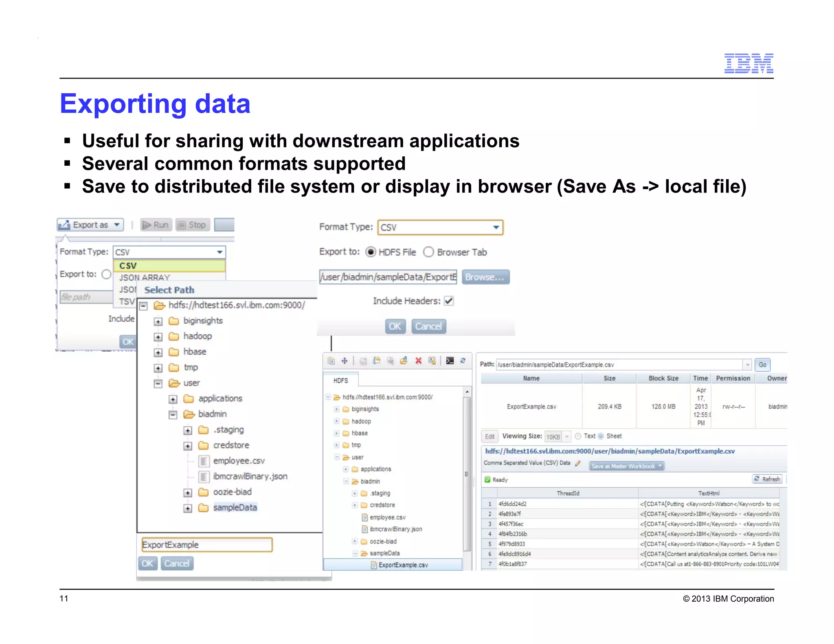Click Cancel in the export format dialog
The image size is (834, 644).
tap(428, 326)
